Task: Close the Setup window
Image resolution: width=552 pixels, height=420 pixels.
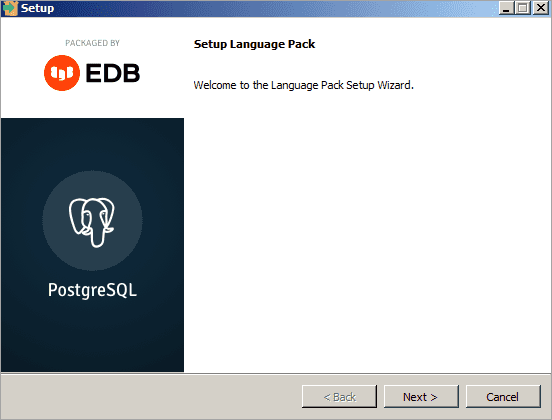Action: [540, 8]
